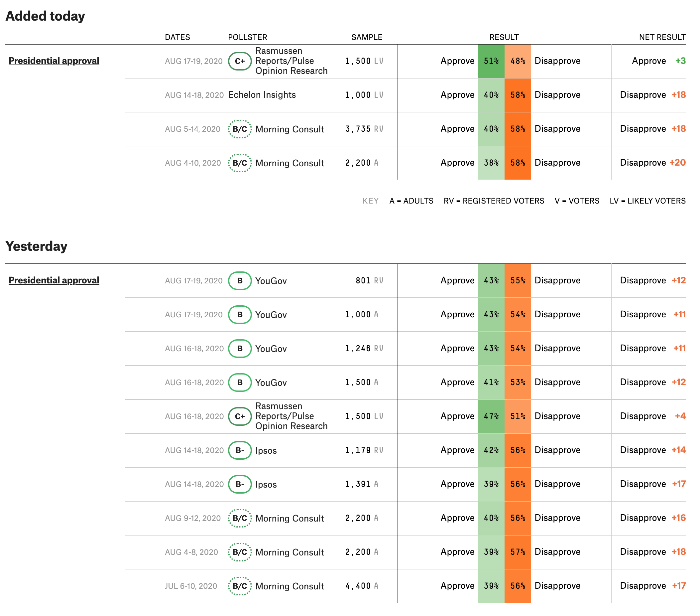The image size is (700, 616).
Task: Click the NET RESULT column header
Action: click(662, 37)
